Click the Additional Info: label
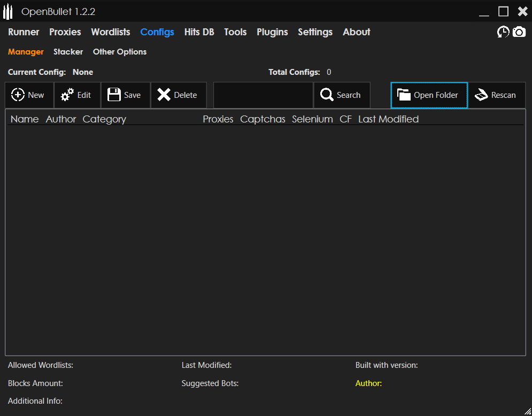The width and height of the screenshot is (532, 416). (x=35, y=400)
